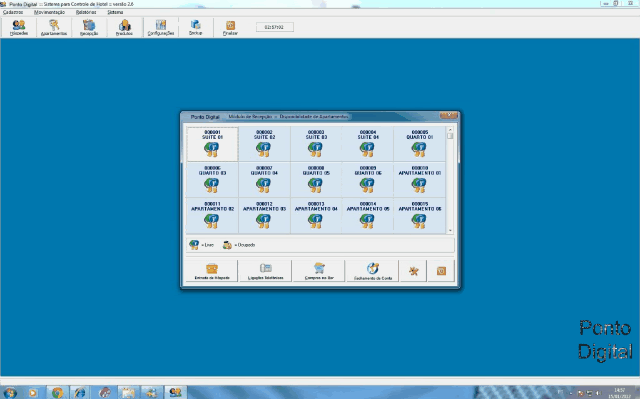The width and height of the screenshot is (640, 399).
Task: Click the clock display in the toolbar
Action: pos(274,27)
